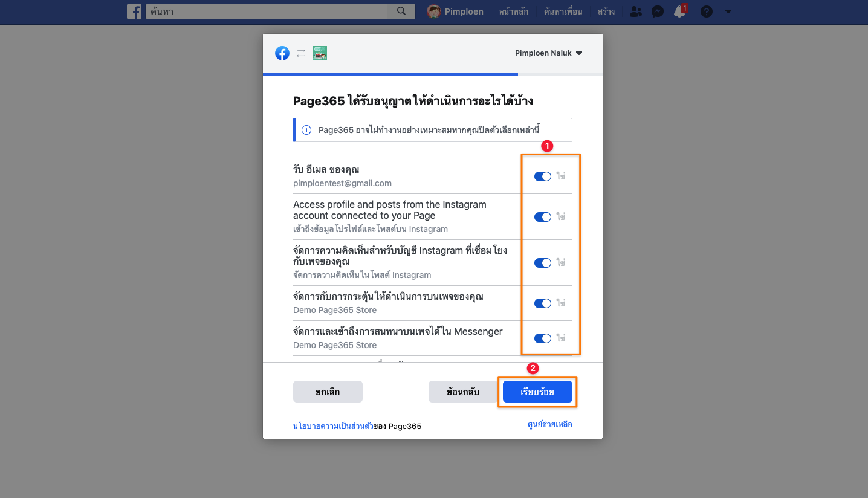Click Pimploen name in top bar
The image size is (868, 498).
point(464,11)
